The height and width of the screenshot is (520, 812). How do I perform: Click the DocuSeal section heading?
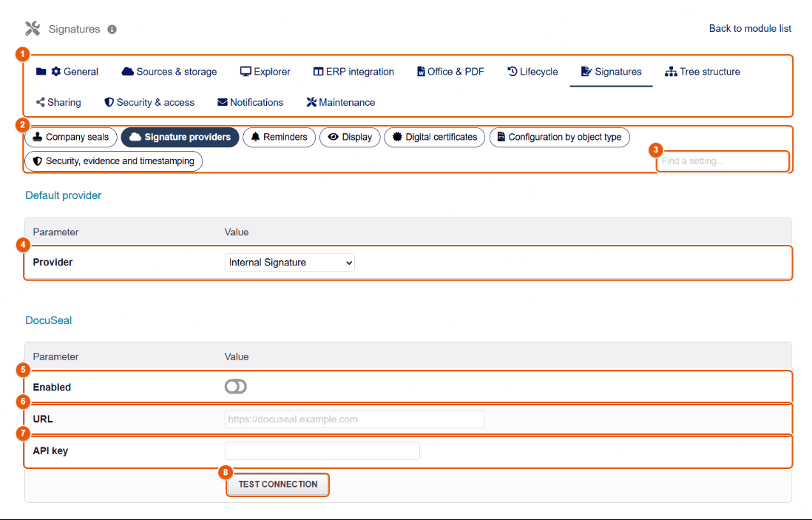(x=49, y=320)
